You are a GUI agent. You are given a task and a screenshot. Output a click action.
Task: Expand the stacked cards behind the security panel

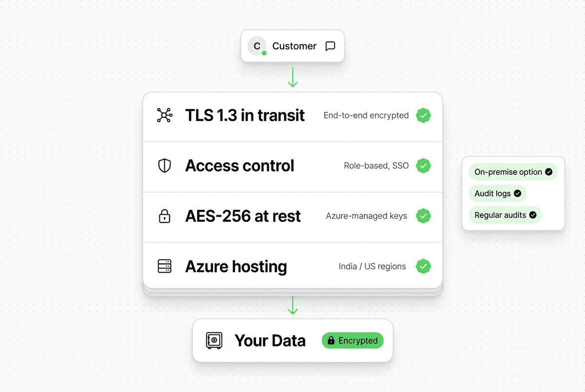pyautogui.click(x=292, y=292)
